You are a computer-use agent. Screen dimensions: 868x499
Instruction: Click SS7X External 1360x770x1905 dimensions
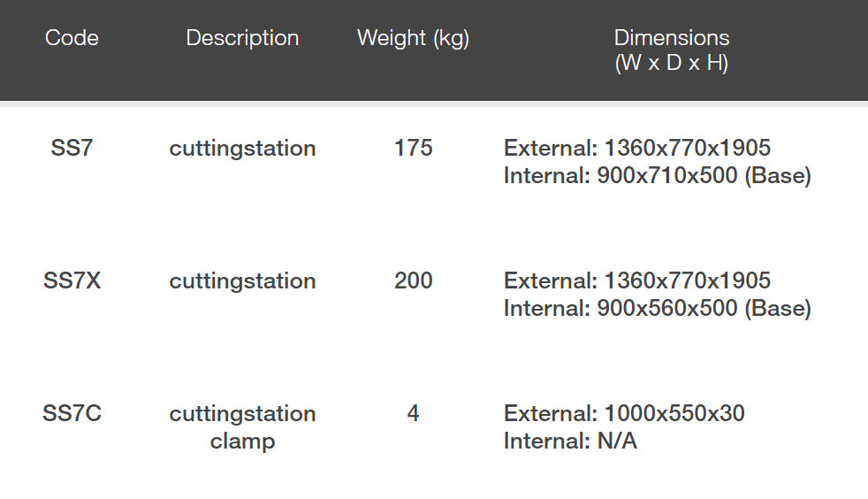[637, 280]
